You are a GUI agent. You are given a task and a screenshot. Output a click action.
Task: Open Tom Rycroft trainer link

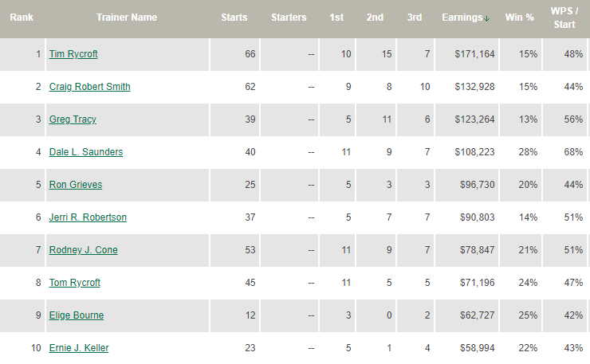coord(75,283)
